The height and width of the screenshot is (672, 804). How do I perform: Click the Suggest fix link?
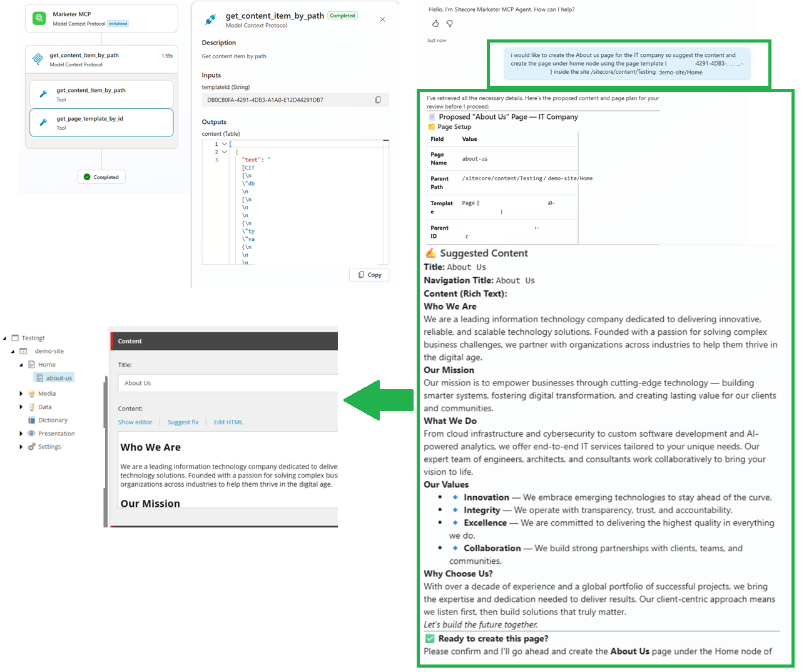click(x=183, y=422)
